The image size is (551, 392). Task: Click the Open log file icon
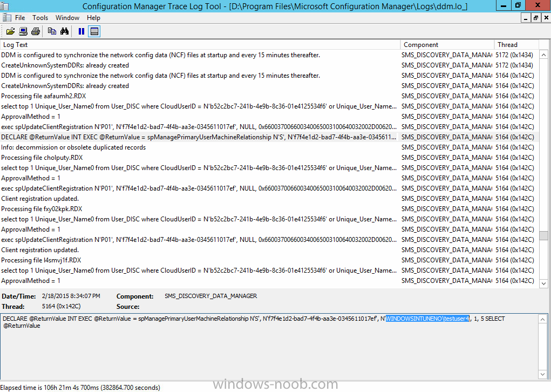11,31
